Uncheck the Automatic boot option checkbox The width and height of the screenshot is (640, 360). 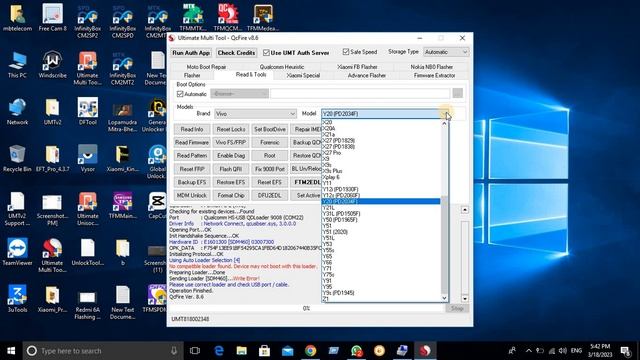(x=180, y=94)
